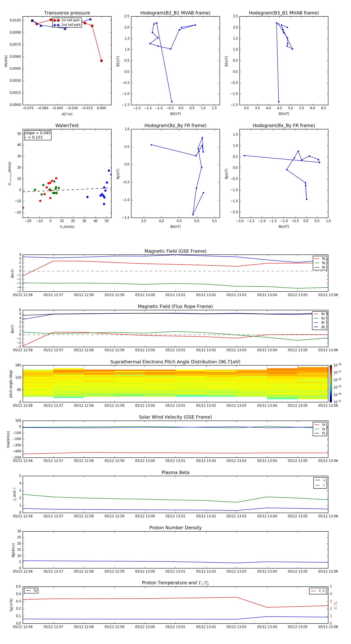351x644 pixels.
Task: Click the 'Pt(nPa)' y-axis label
Action: [6, 61]
